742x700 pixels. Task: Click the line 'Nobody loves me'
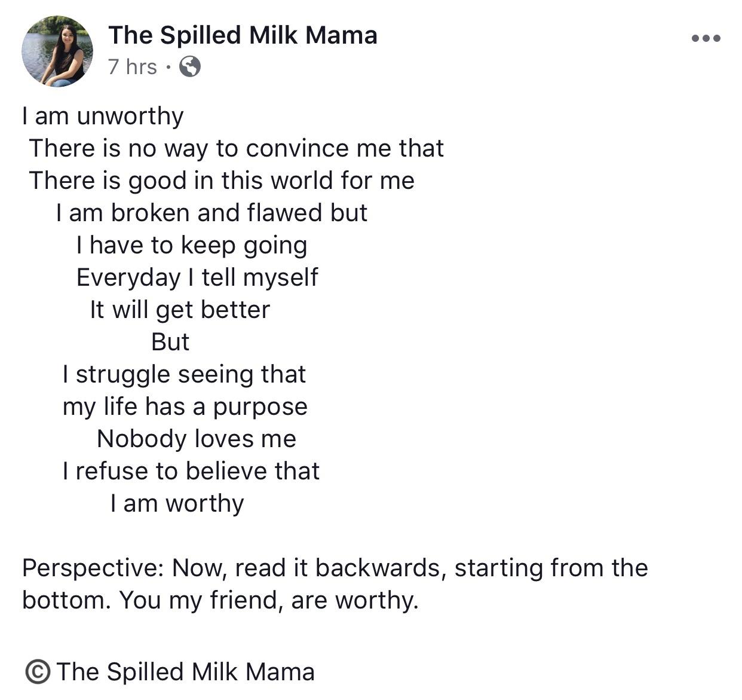pos(197,439)
